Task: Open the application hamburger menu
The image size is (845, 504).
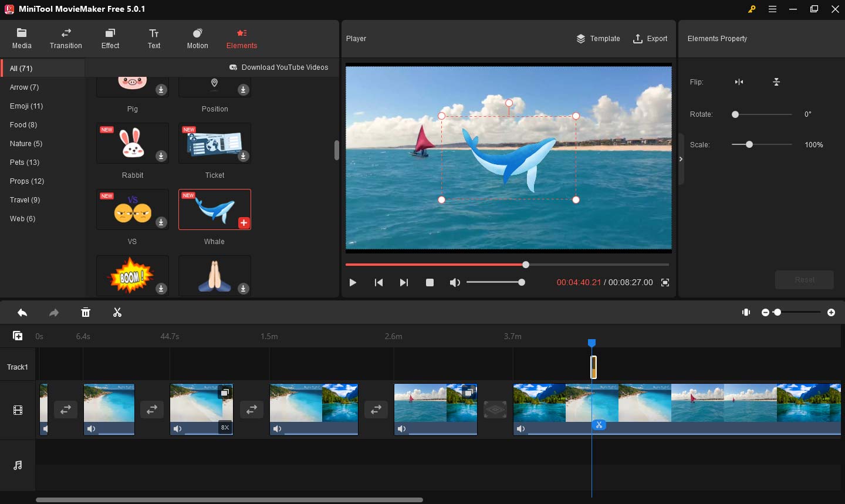Action: (772, 9)
